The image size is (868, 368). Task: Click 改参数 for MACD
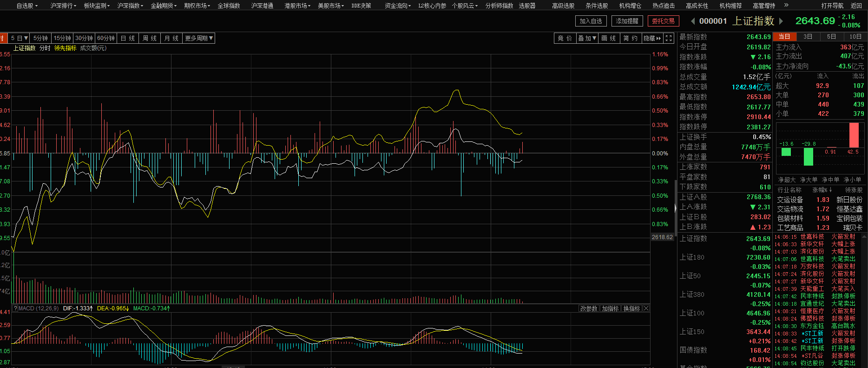point(588,308)
